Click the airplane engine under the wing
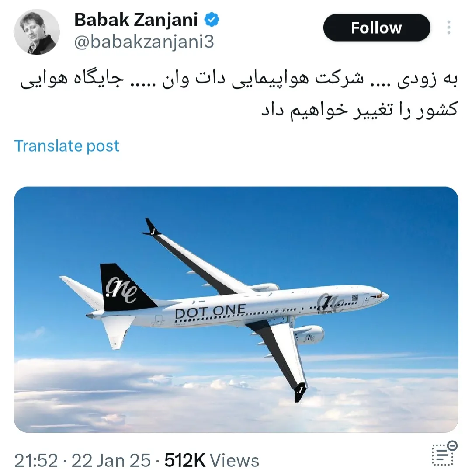 (309, 335)
